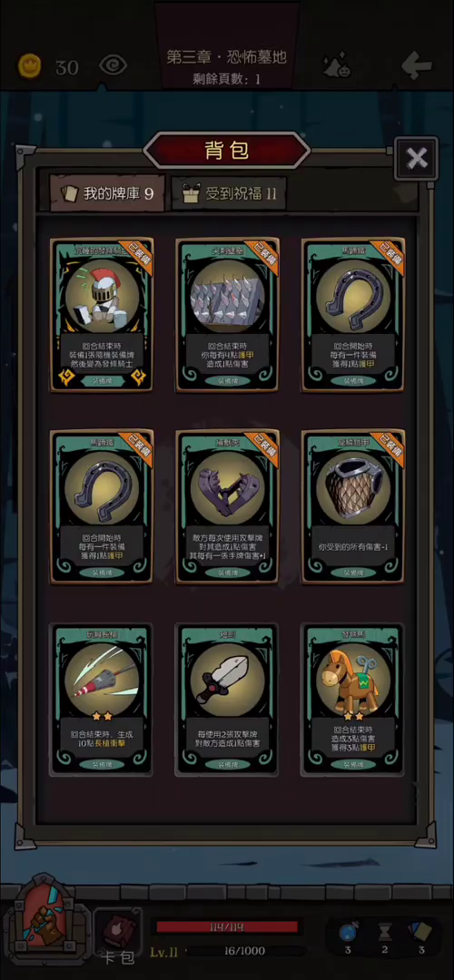This screenshot has height=980, width=454.
Task: Select the beast trap card
Action: coord(227,507)
